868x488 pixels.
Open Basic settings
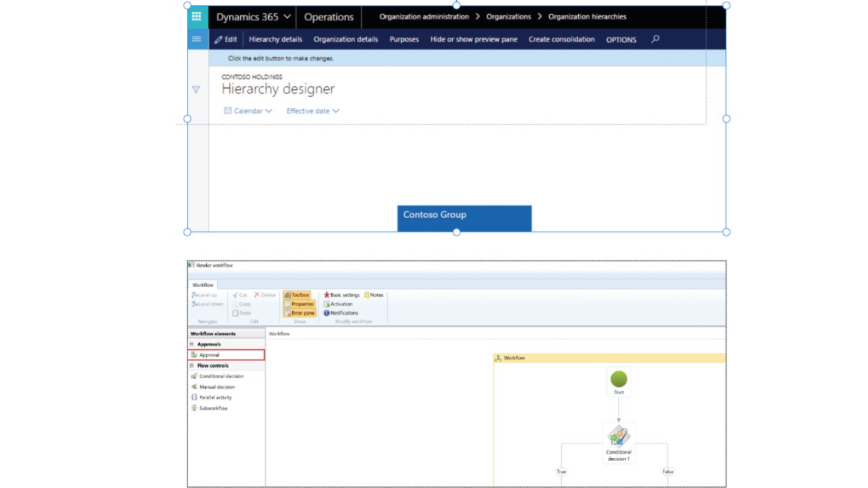342,295
